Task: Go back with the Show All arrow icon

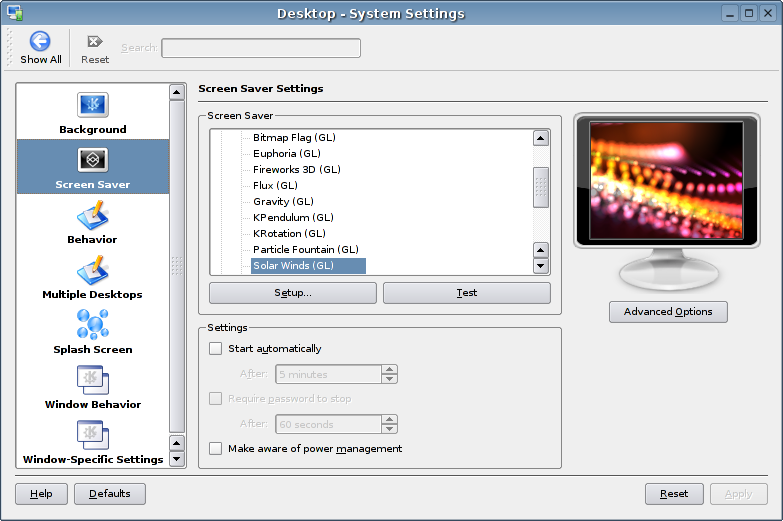Action: point(40,41)
